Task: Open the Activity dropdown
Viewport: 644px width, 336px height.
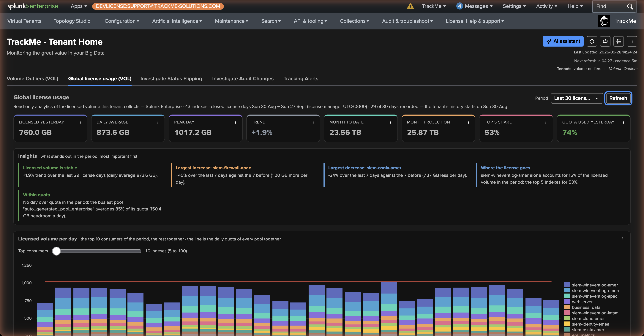Action: [x=547, y=6]
